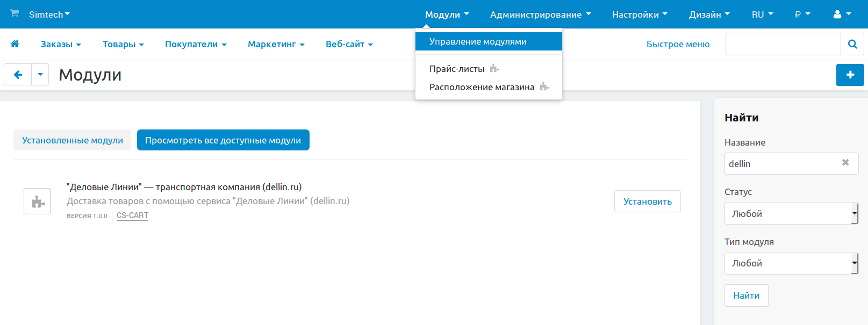Click the magnifier search icon

852,44
